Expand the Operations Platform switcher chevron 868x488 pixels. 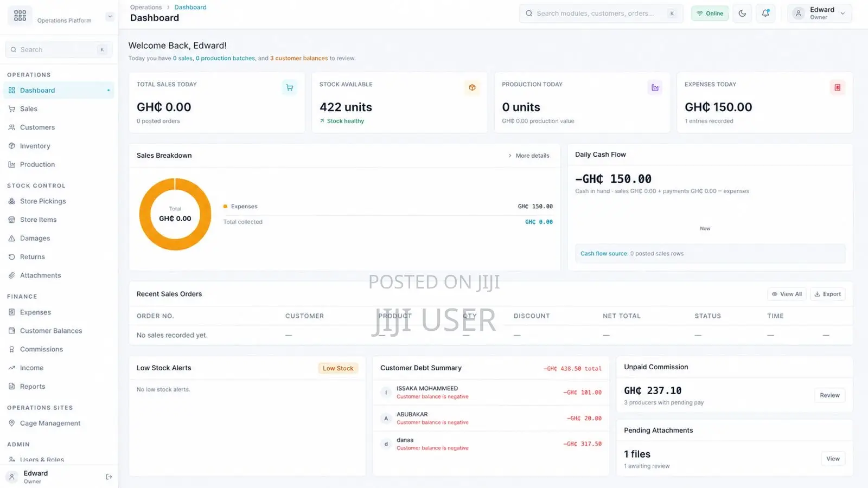tap(110, 16)
